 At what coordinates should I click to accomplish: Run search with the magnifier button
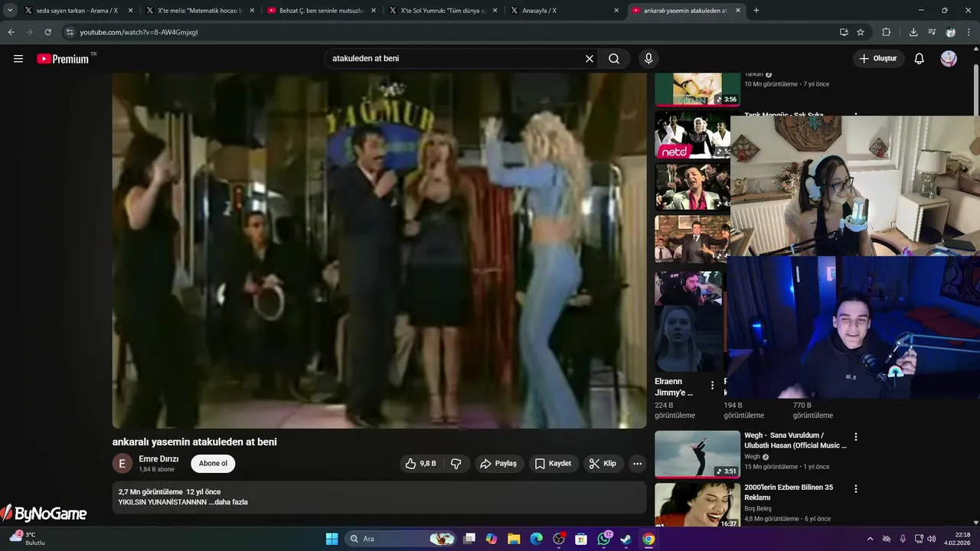(x=614, y=59)
